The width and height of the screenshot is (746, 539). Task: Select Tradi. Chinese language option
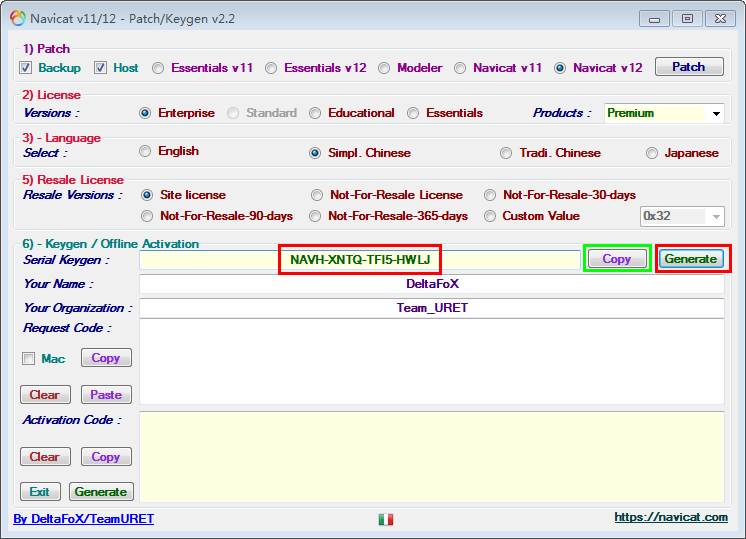[x=506, y=153]
